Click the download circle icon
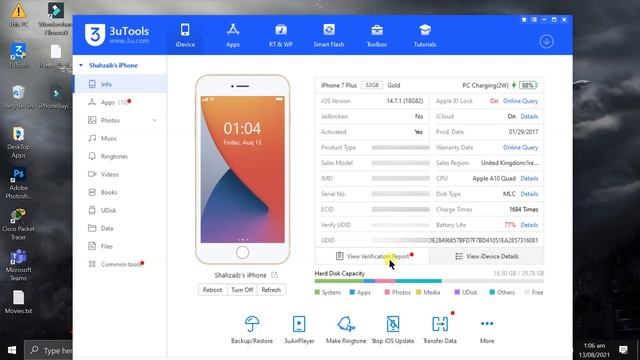The image size is (640, 360). coord(546,41)
